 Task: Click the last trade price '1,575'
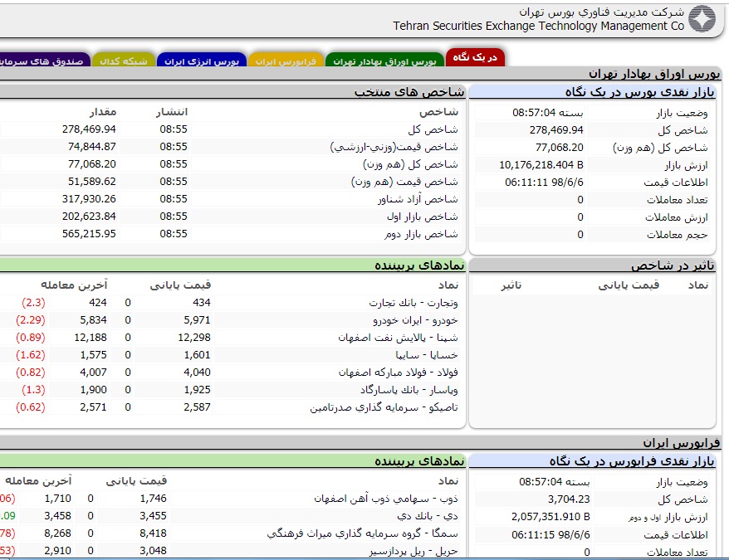click(94, 355)
